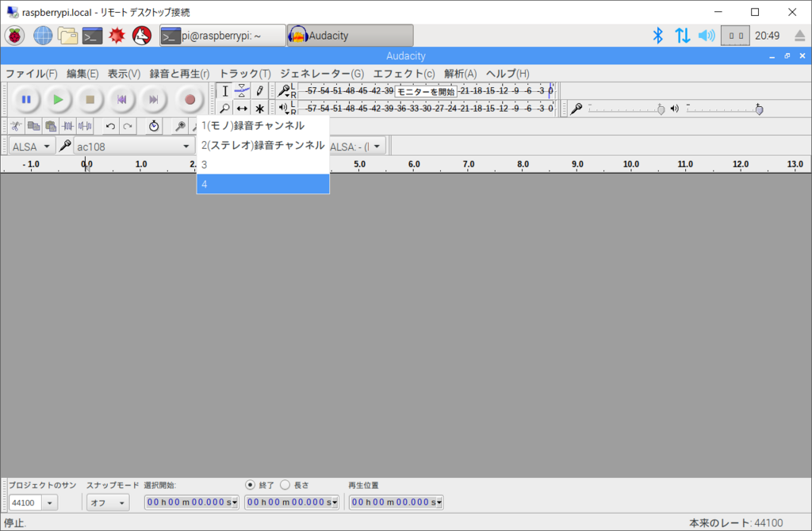
Task: Click the Audacity taskbar button
Action: click(350, 36)
